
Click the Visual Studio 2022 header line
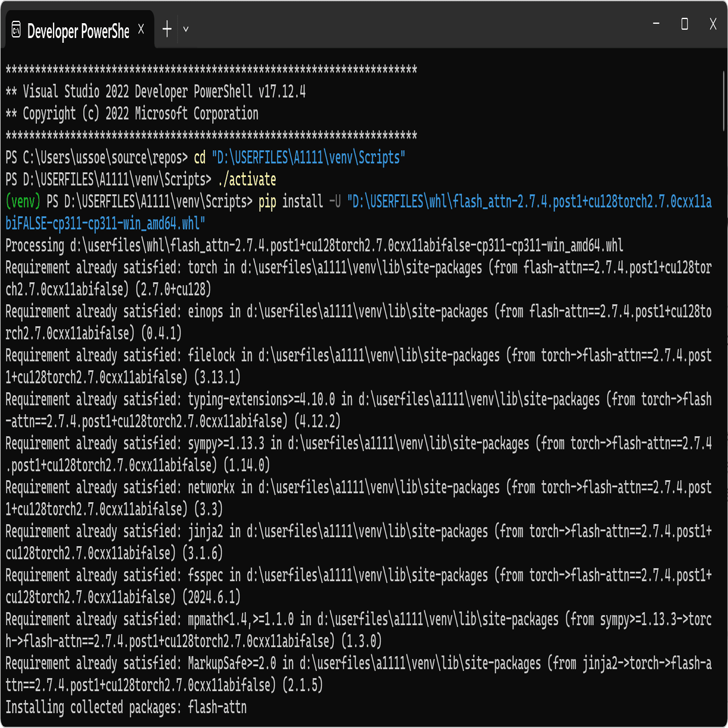point(156,92)
